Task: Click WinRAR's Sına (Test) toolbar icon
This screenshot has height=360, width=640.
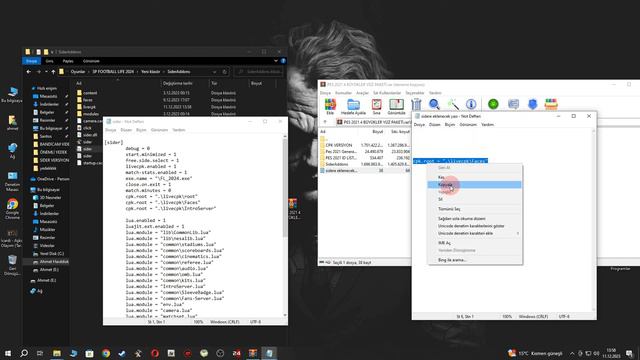Action: pyautogui.click(x=376, y=105)
